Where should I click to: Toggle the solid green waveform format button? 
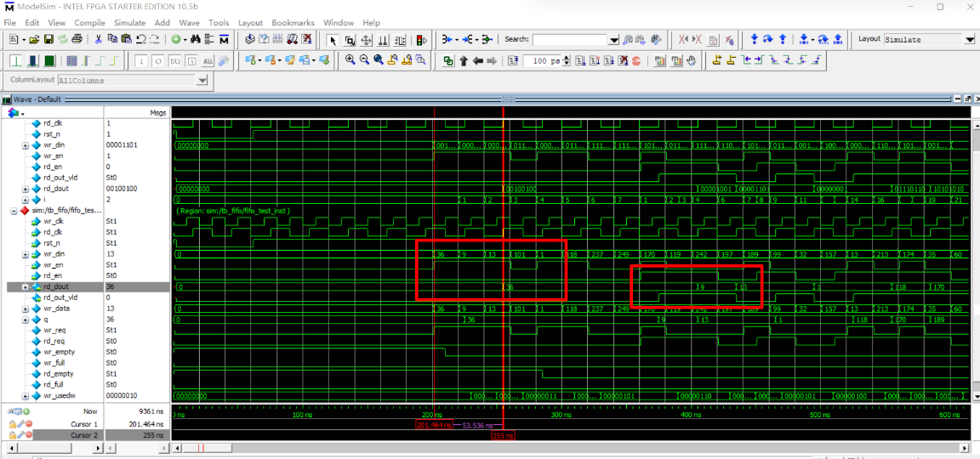click(49, 60)
